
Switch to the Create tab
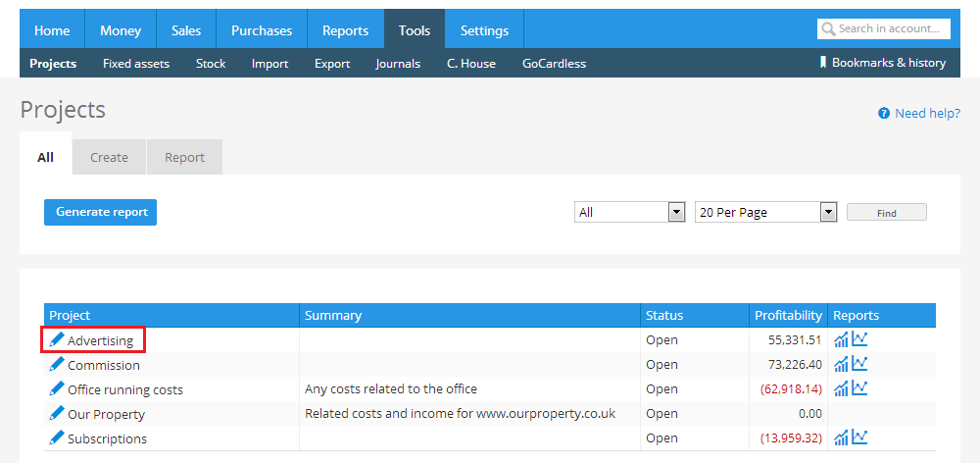coord(110,157)
